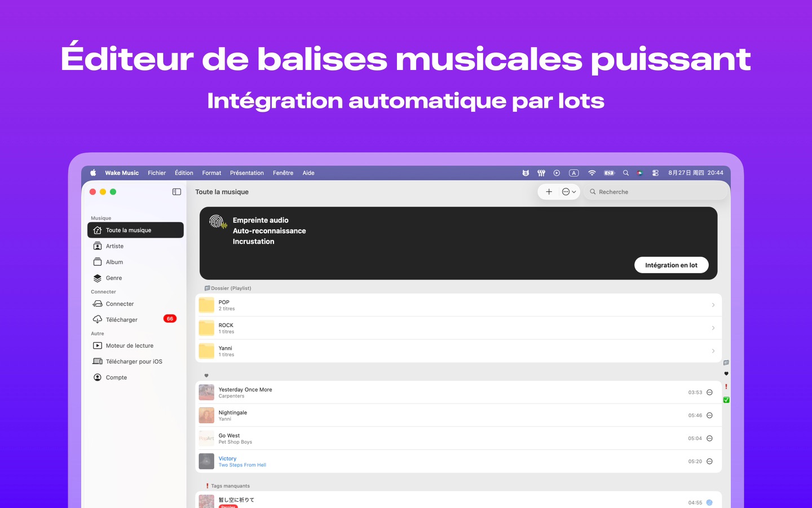Expand POP folder chevron
Viewport: 812px width, 508px height.
point(713,305)
